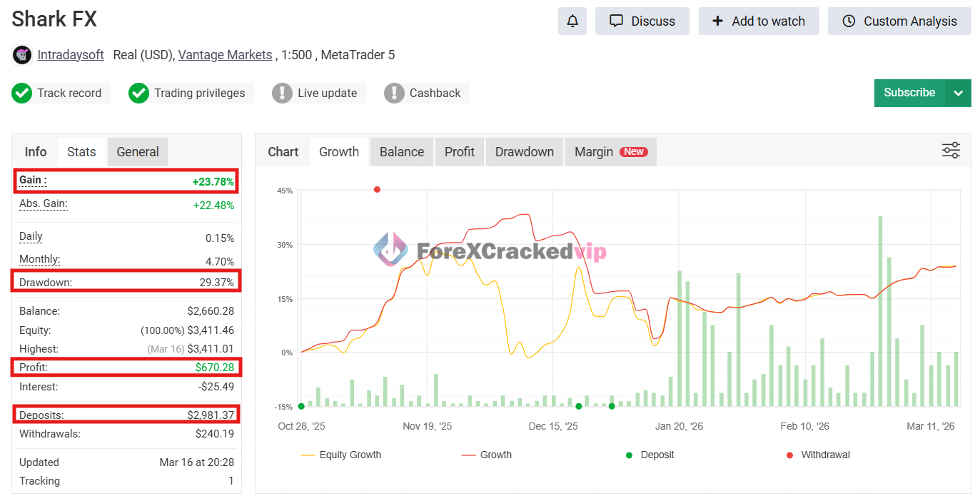
Task: Select the Margin tab marked New
Action: [x=610, y=152]
